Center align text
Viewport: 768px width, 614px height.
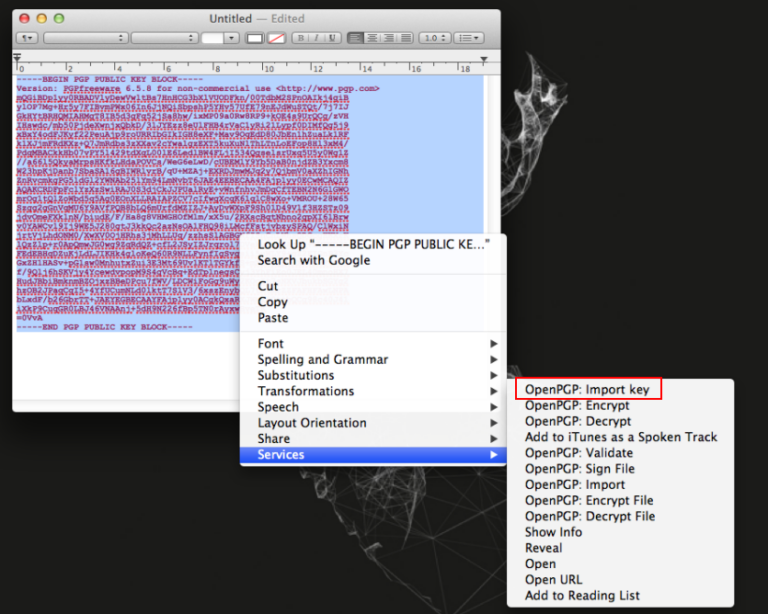[372, 38]
